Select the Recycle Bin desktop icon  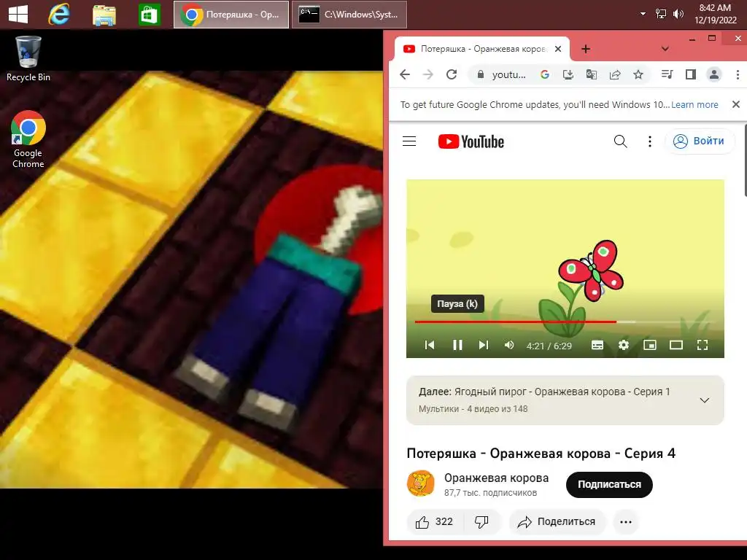pos(28,59)
